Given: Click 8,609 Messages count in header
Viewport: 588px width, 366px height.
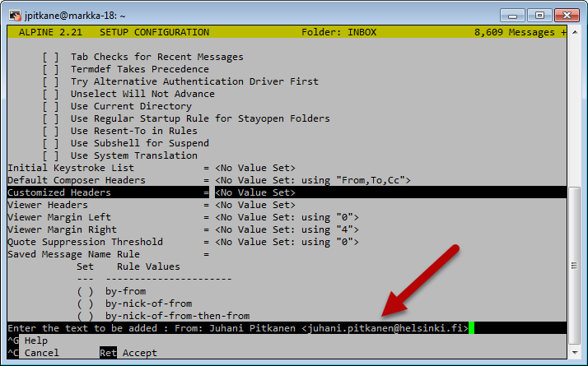Looking at the screenshot, I should 515,33.
